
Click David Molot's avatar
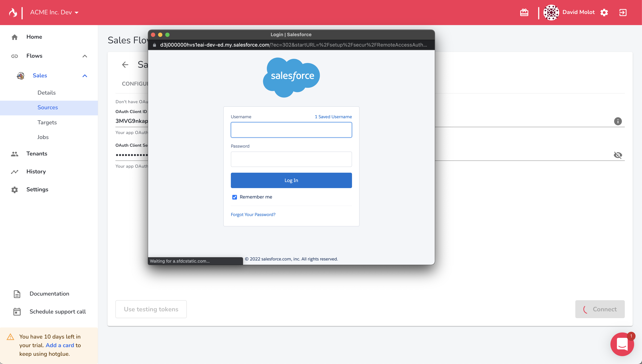(x=551, y=13)
